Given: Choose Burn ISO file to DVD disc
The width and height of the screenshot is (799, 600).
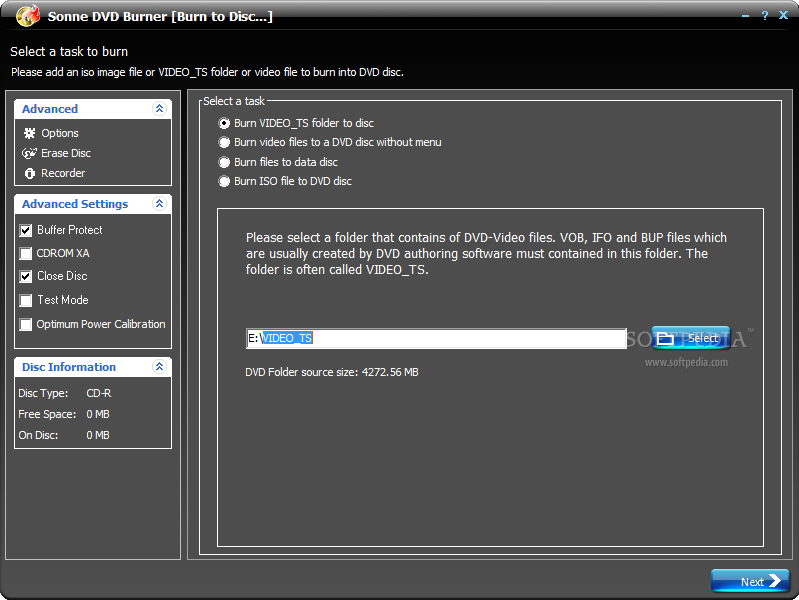Looking at the screenshot, I should pos(224,181).
